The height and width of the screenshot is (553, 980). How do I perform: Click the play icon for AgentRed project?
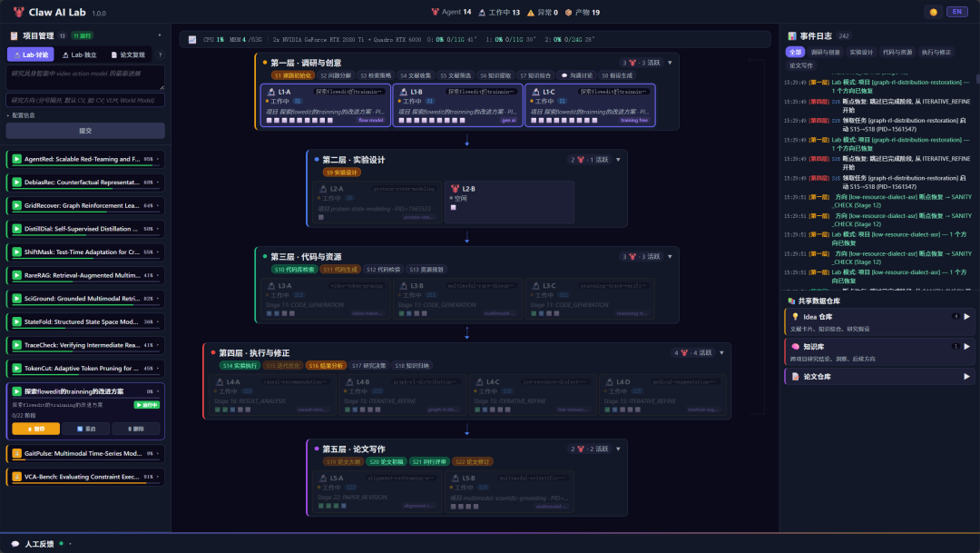coord(16,159)
